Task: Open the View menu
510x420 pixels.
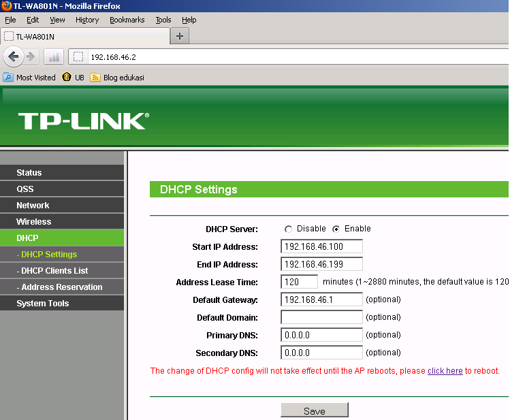Action: (57, 20)
